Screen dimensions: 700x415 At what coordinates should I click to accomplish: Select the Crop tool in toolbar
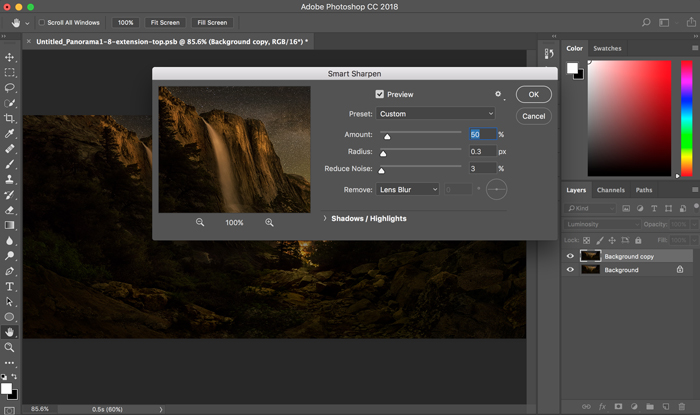[x=10, y=119]
